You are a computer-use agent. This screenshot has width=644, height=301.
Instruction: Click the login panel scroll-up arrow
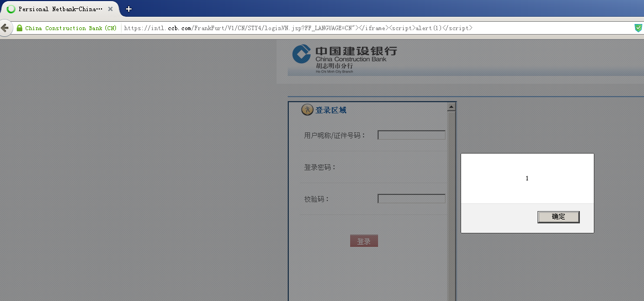(452, 107)
